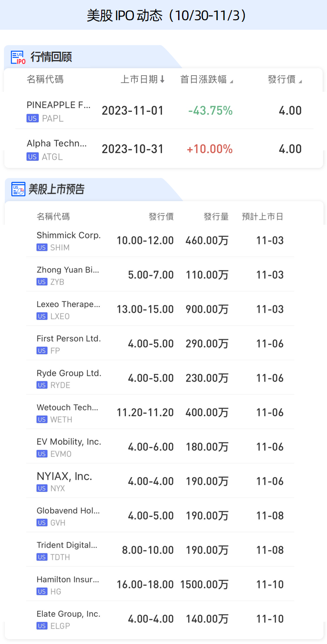327x644 pixels.
Task: Select the 美股上市预告 section header
Action: point(56,189)
